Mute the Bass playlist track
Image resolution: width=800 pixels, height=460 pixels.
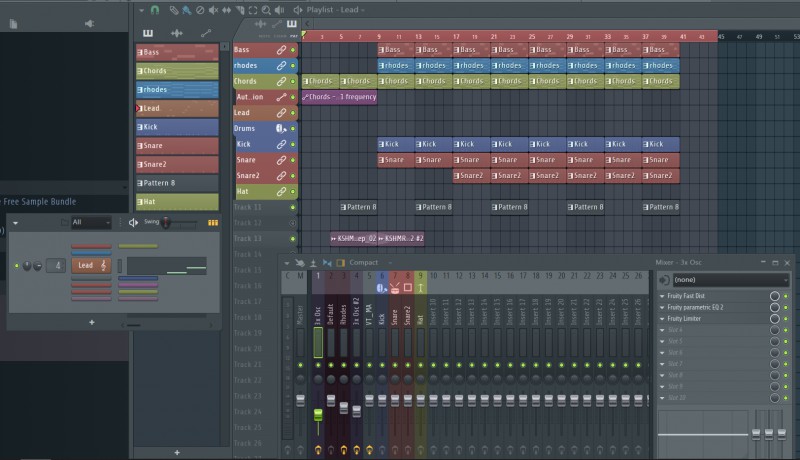pos(293,50)
